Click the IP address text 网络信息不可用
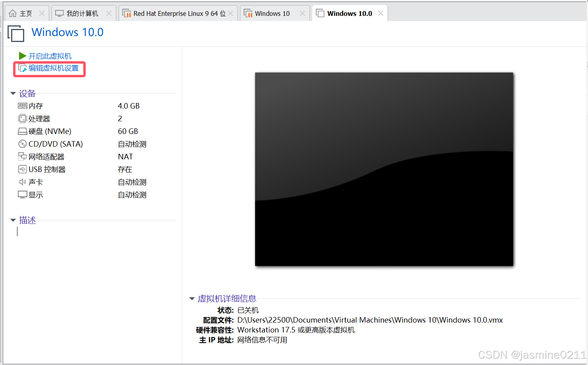The width and height of the screenshot is (588, 365). click(x=262, y=340)
